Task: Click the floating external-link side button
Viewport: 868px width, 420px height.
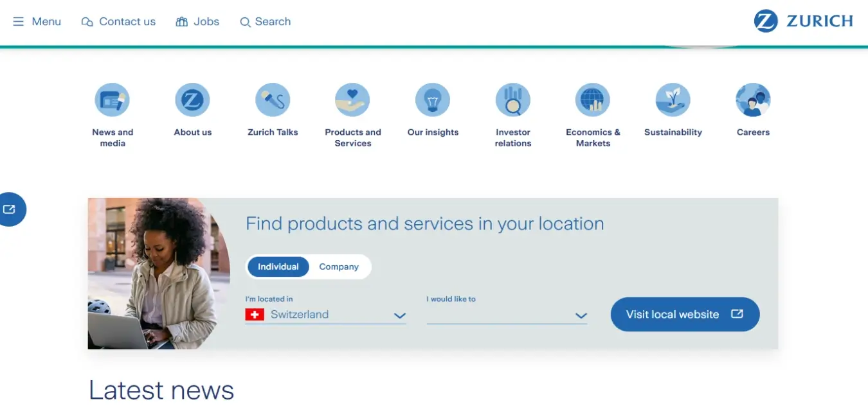Action: [10, 209]
